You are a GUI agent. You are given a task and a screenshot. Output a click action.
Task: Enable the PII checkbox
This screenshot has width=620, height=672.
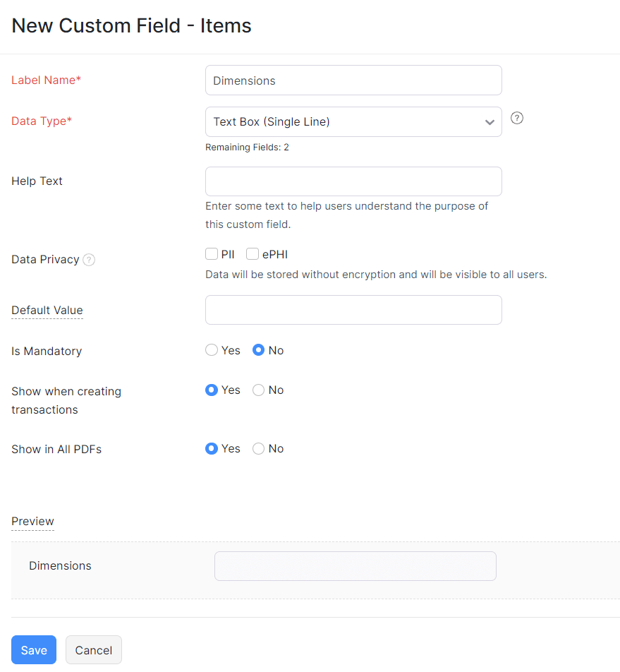212,253
